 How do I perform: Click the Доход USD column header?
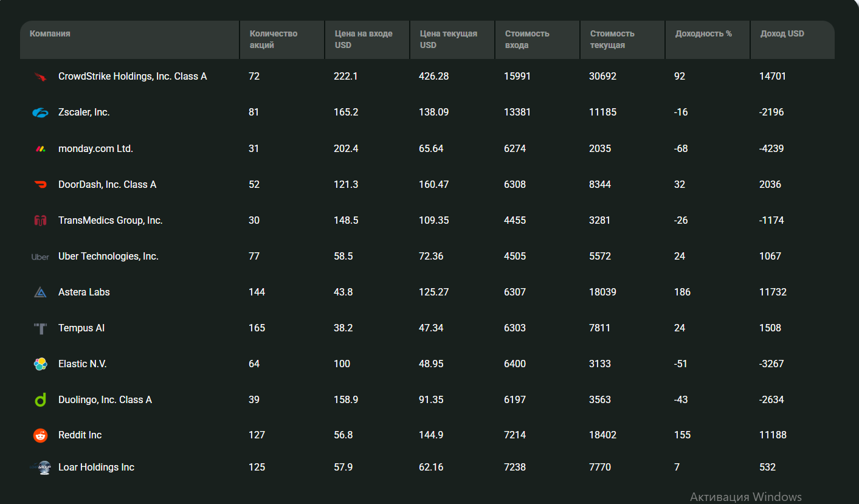[782, 34]
